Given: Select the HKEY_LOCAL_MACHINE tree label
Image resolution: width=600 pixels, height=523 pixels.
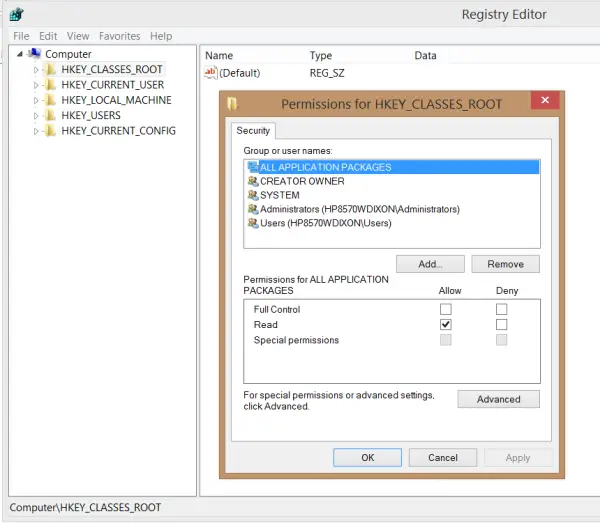Looking at the screenshot, I should pos(116,100).
